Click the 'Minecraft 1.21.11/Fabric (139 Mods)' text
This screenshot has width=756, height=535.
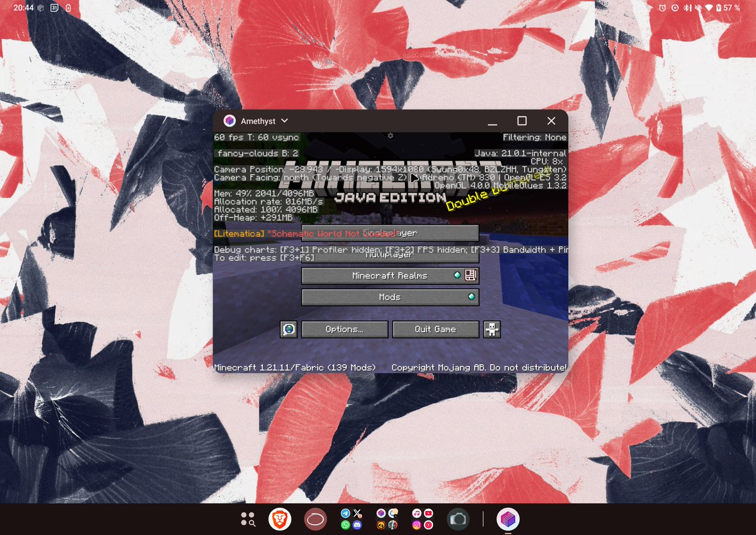295,367
